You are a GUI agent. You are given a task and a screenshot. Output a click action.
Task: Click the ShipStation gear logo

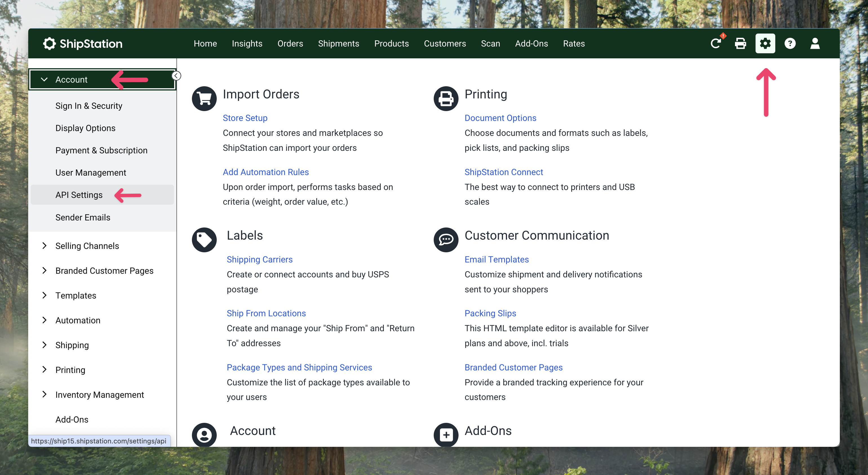point(49,43)
